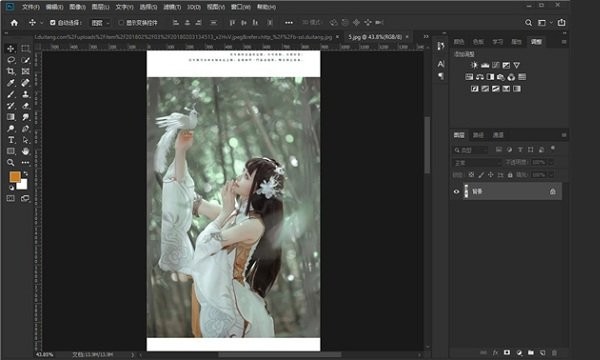
Task: Open the Filter menu
Action: [x=172, y=7]
